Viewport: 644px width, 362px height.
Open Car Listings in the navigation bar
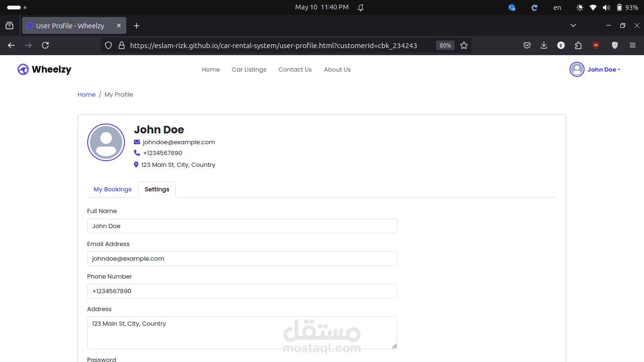[249, 70]
